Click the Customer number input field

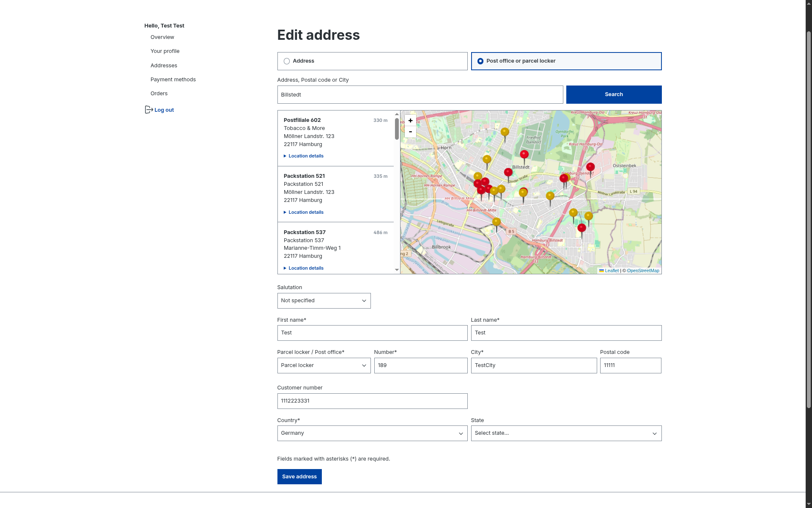click(372, 401)
